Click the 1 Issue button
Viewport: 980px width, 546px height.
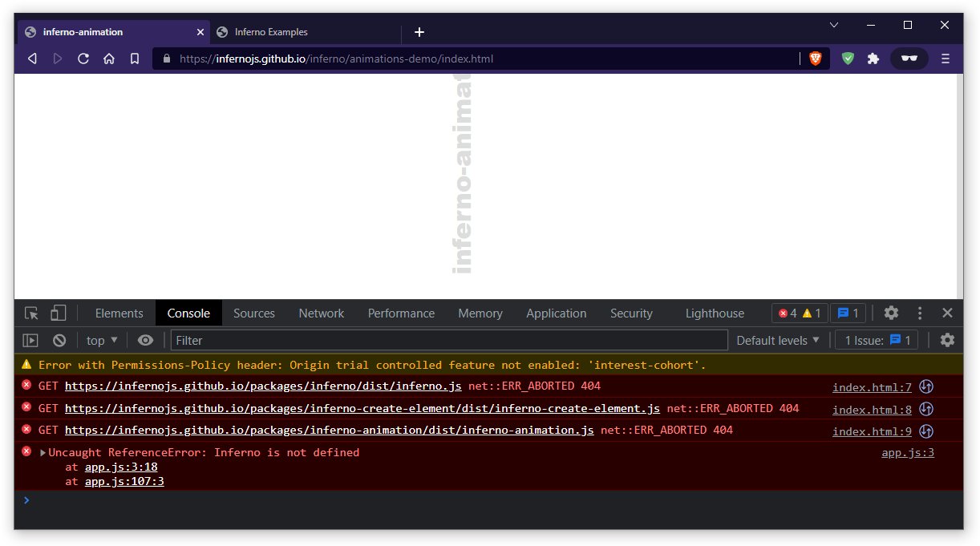(877, 341)
